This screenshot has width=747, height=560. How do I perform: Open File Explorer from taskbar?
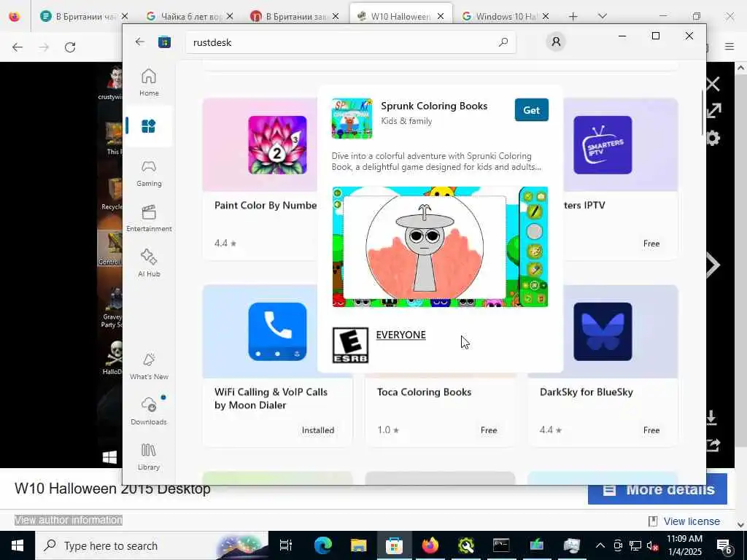[x=358, y=545]
